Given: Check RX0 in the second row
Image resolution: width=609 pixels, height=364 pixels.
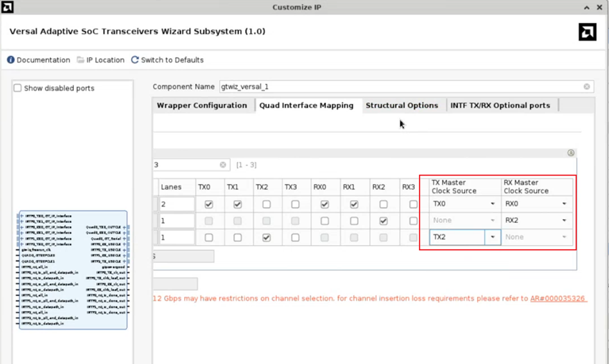Looking at the screenshot, I should pos(325,221).
